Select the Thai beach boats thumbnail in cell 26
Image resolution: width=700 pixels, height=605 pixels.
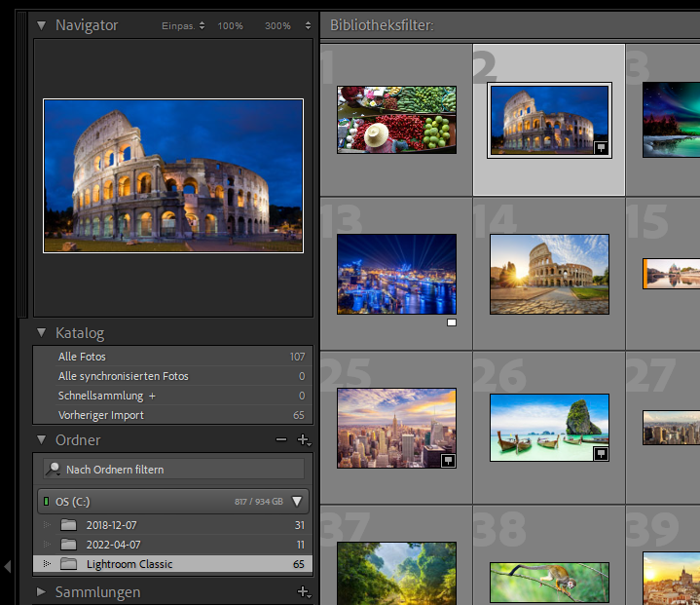549,428
